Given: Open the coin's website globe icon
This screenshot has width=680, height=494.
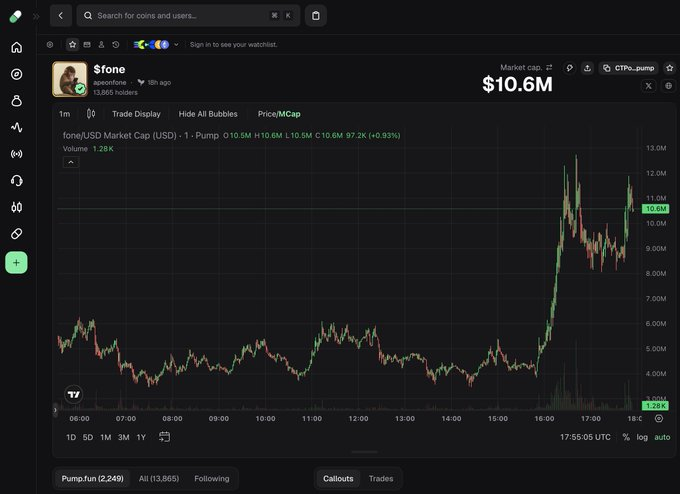Looking at the screenshot, I should [x=668, y=86].
